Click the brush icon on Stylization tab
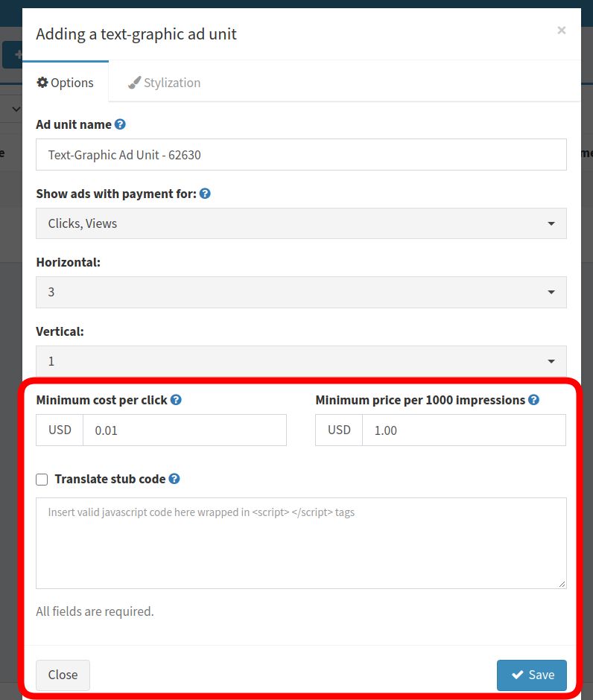 [134, 82]
